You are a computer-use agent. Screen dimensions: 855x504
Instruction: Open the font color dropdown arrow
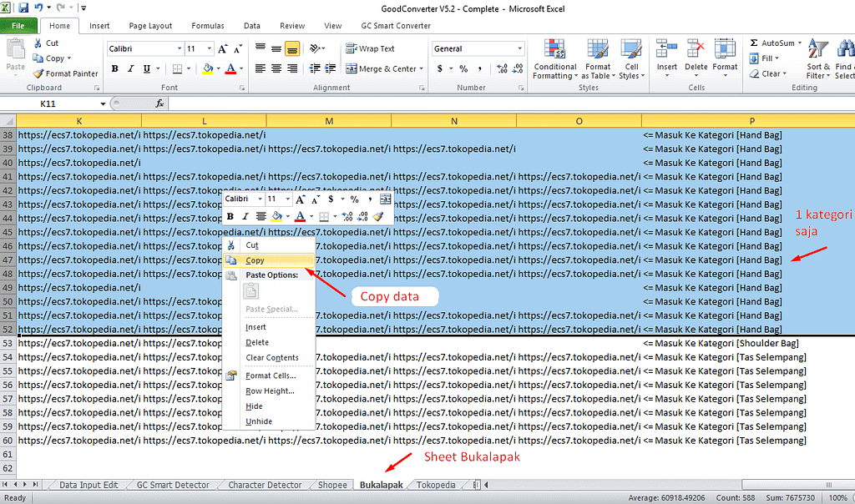[240, 68]
